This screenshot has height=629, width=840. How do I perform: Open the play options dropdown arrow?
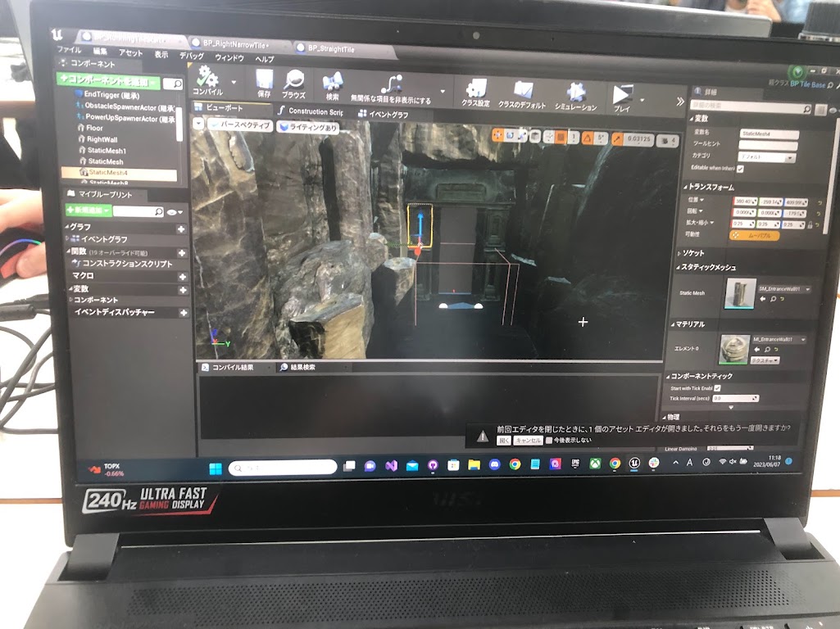642,100
